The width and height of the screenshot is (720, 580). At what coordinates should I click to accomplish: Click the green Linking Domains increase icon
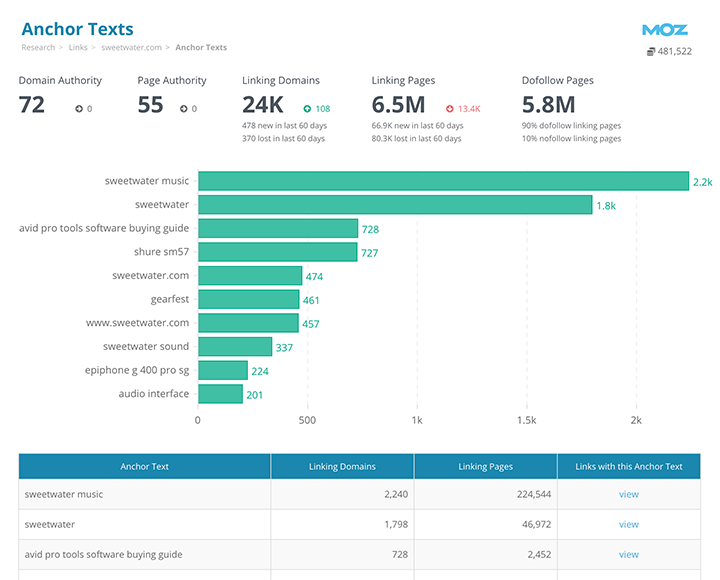pos(307,109)
